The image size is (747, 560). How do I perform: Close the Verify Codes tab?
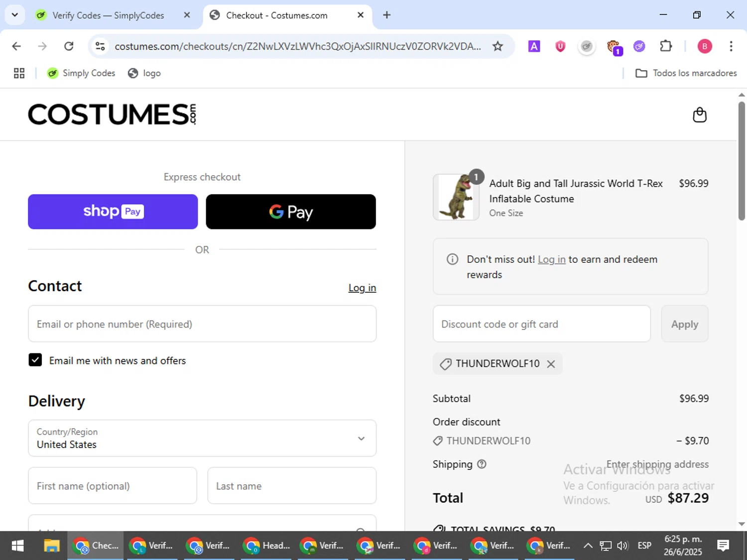coord(187,15)
